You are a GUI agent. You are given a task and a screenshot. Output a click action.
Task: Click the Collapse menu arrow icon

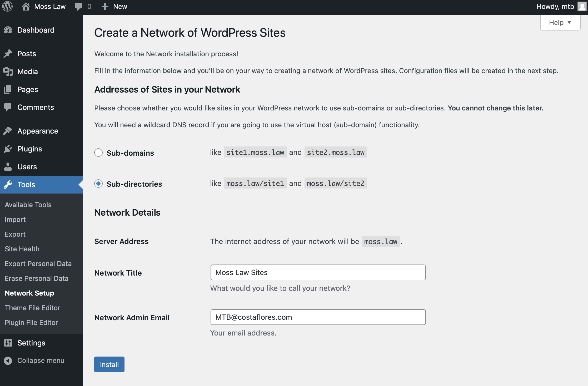pos(8,360)
